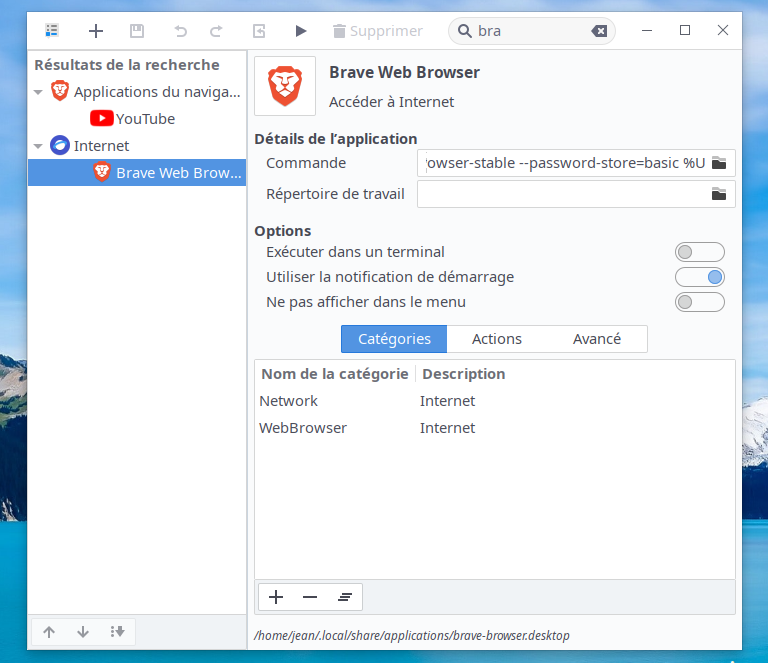Open the Avancé tab

coord(597,339)
